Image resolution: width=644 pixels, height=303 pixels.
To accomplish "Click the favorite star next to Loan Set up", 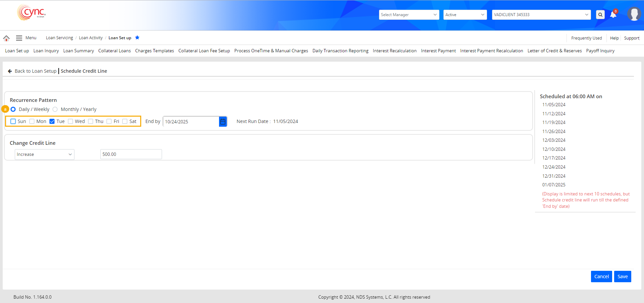I will pyautogui.click(x=137, y=38).
